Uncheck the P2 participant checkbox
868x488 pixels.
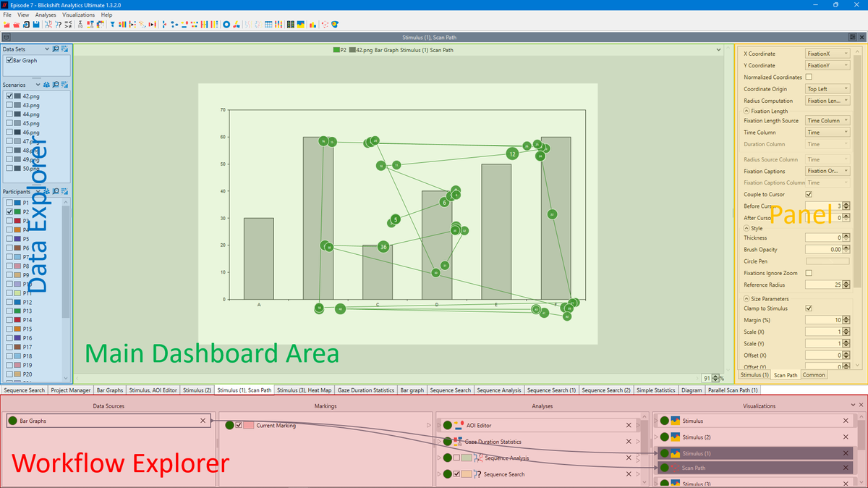point(9,211)
